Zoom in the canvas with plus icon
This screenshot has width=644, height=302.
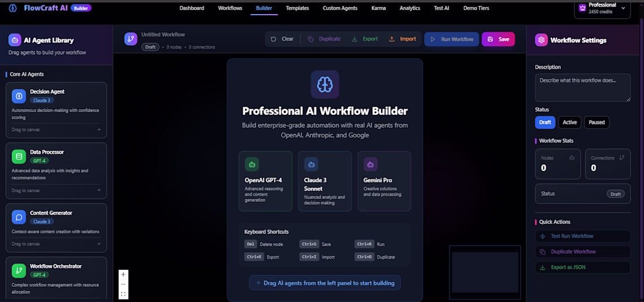(123, 274)
